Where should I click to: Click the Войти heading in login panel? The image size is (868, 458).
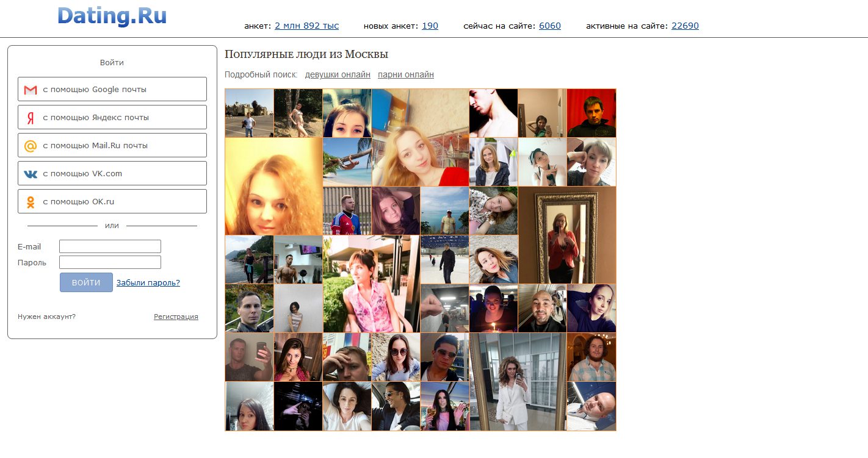pos(112,62)
